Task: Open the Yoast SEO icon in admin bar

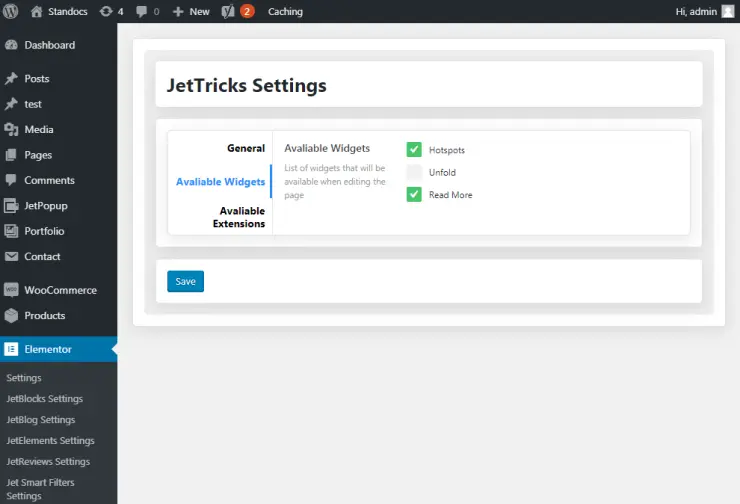Action: pos(228,11)
